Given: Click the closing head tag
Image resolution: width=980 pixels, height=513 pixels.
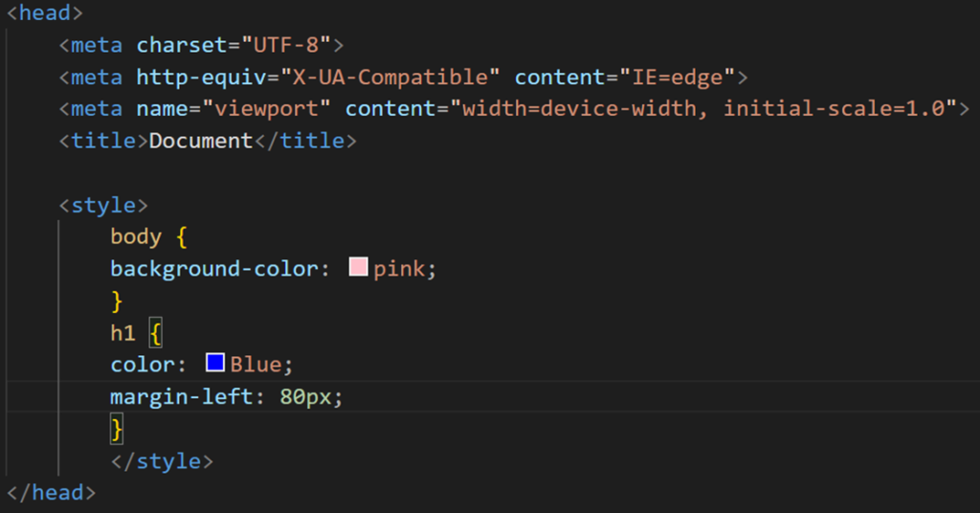Looking at the screenshot, I should click(51, 493).
